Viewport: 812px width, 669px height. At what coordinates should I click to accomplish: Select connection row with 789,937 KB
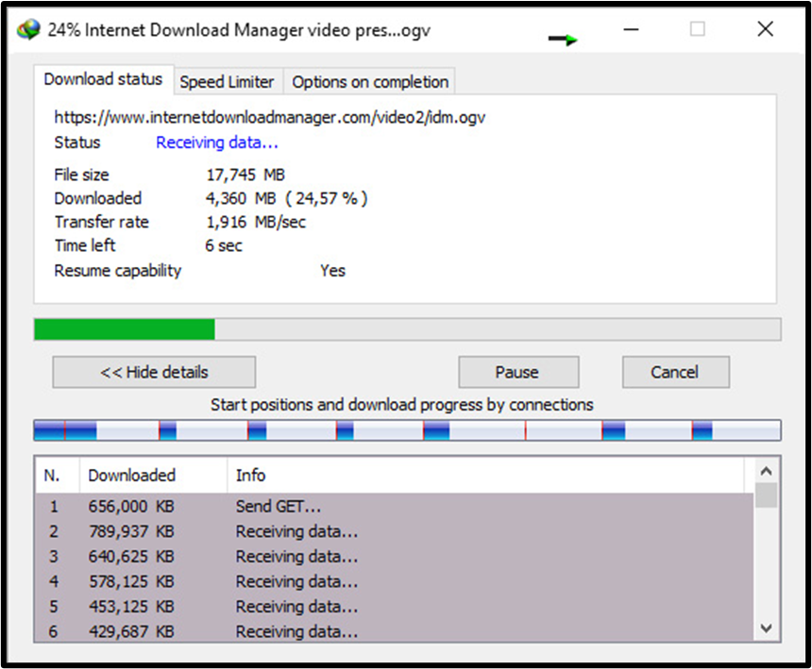(395, 531)
